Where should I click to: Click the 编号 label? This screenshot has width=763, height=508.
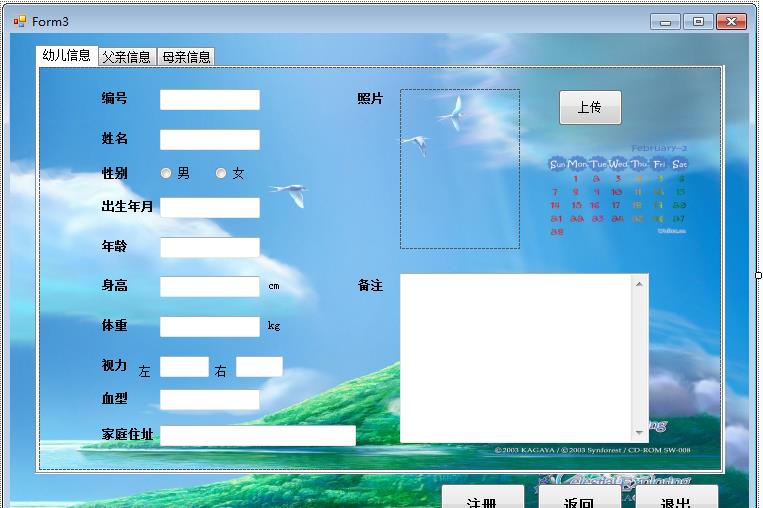click(x=114, y=98)
